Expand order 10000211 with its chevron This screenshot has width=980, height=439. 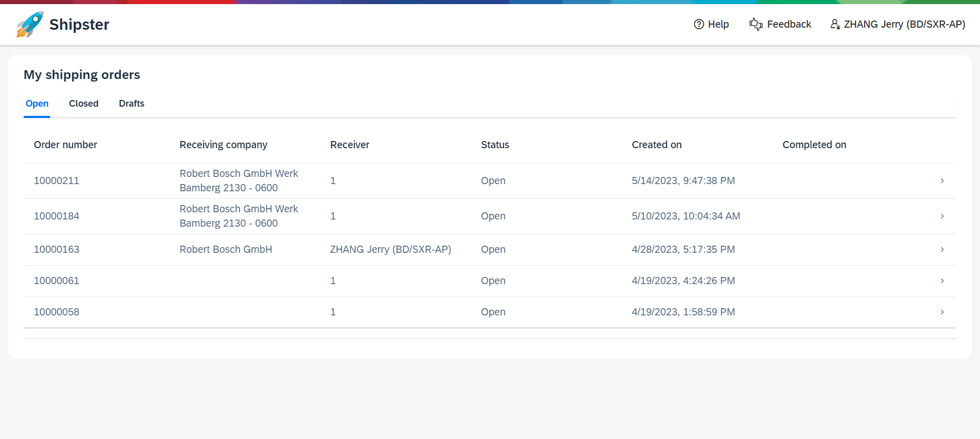point(942,181)
